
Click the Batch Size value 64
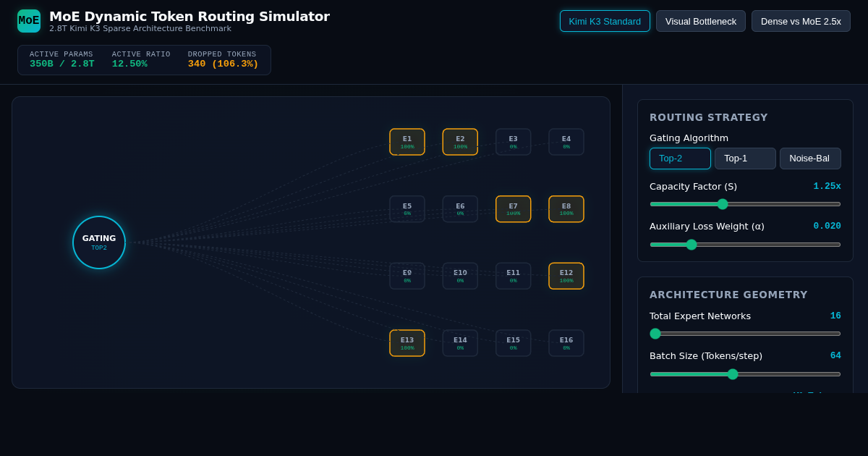pyautogui.click(x=835, y=355)
